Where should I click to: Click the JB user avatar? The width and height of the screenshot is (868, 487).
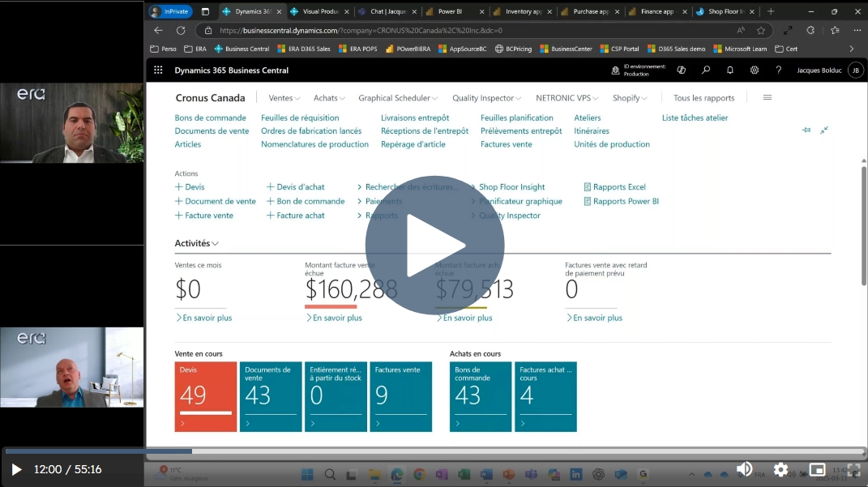click(856, 70)
